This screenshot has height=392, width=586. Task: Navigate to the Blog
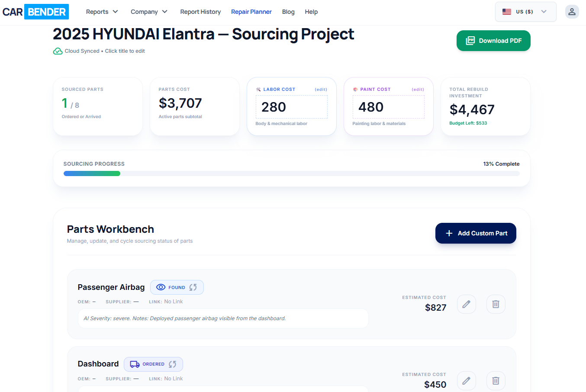tap(288, 12)
